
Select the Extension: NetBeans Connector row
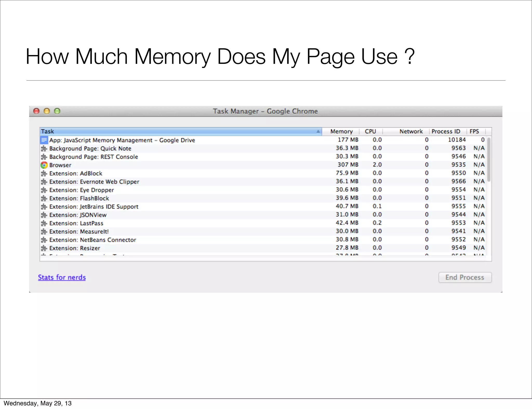(263, 240)
